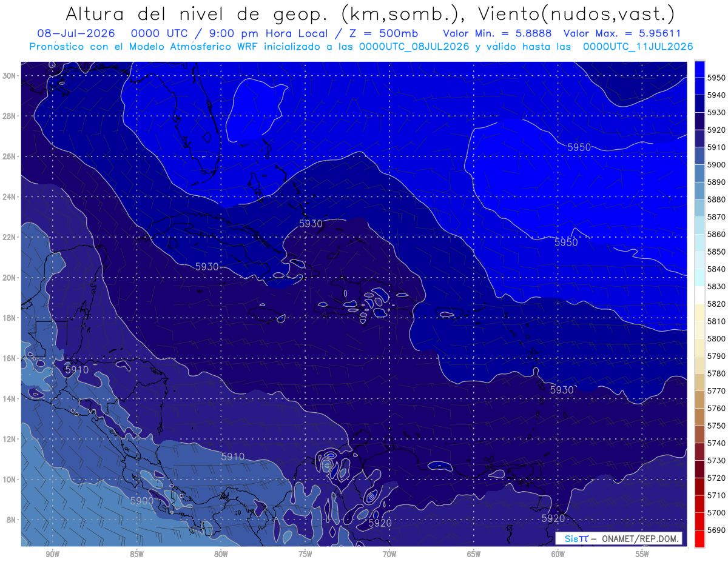The image size is (728, 562).
Task: Click the 5870 label on the color scale
Action: point(716,217)
